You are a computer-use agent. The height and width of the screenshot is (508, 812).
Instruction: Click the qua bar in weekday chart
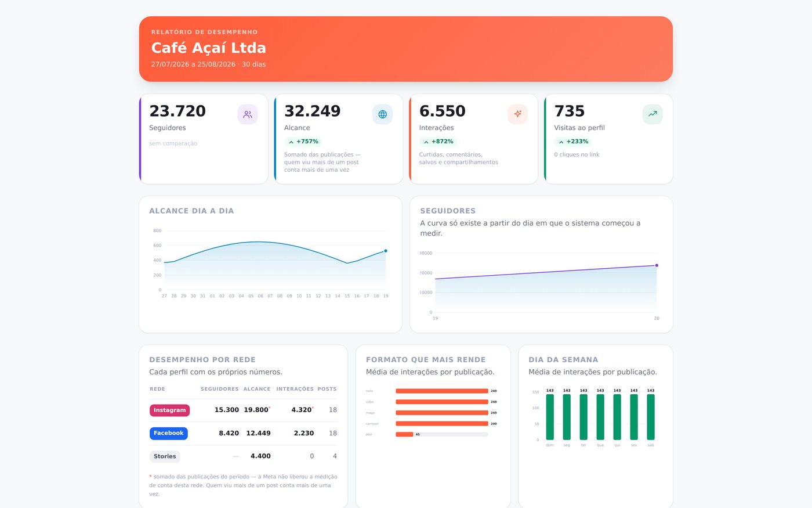pos(600,417)
